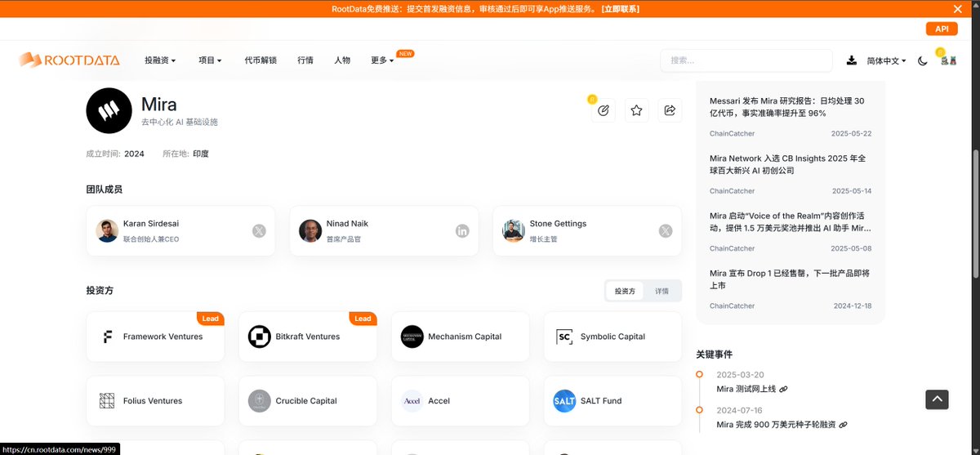980x455 pixels.
Task: Share the Mira project page
Action: [670, 110]
